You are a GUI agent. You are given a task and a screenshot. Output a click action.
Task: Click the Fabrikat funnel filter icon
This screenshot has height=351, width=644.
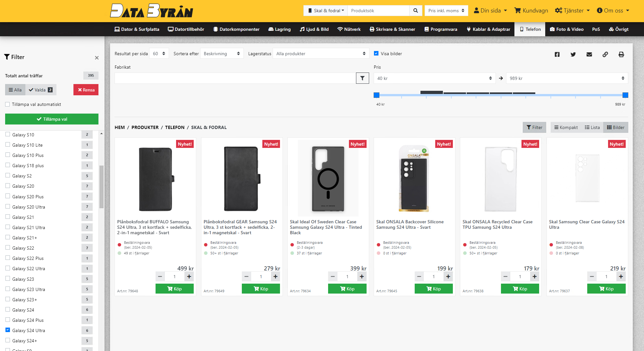point(362,78)
